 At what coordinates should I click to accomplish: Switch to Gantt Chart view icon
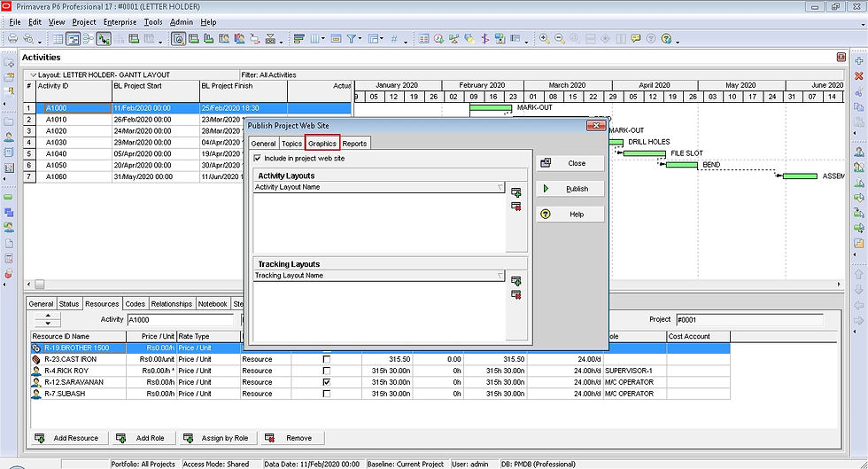[x=73, y=39]
